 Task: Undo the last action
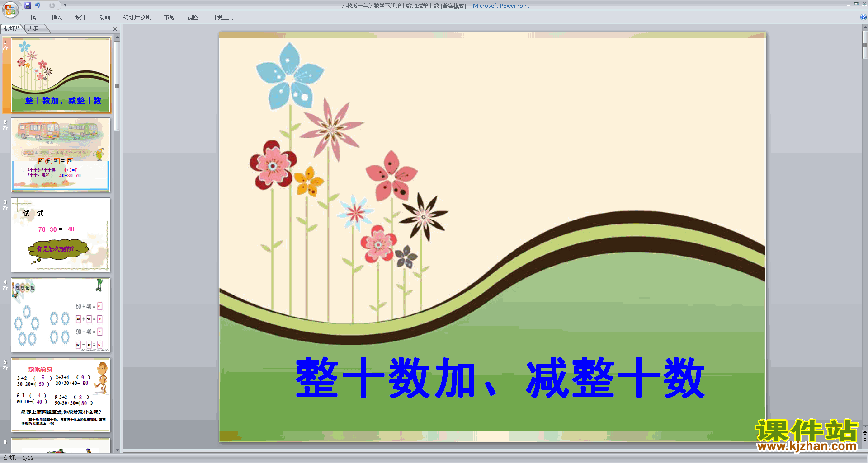point(37,5)
